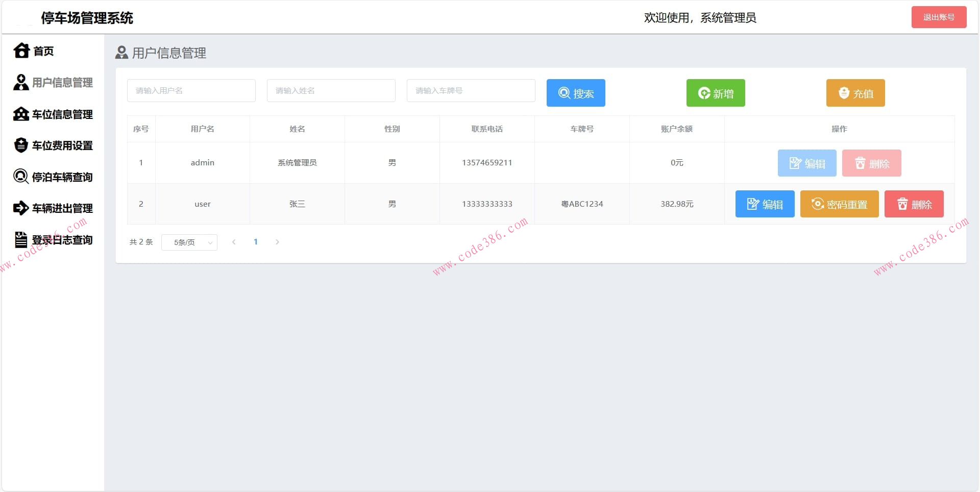Viewport: 980px width, 492px height.
Task: Open 车位信息管理 via its parking icon
Action: (x=21, y=114)
